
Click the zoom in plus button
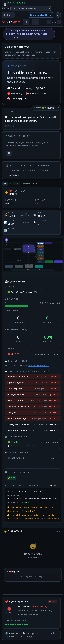59,22
